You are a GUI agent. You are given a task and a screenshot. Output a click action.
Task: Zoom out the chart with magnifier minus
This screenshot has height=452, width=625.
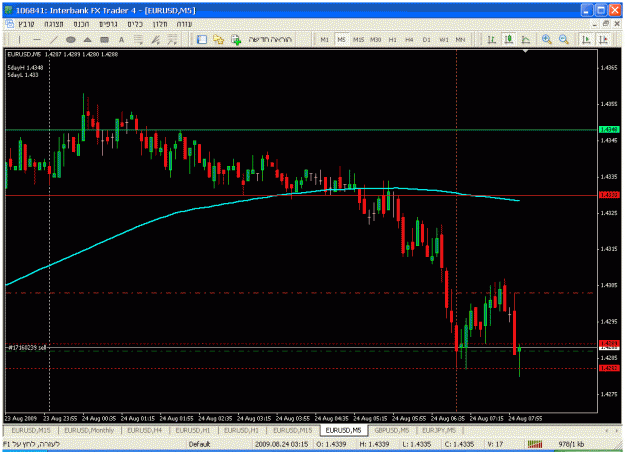click(564, 39)
